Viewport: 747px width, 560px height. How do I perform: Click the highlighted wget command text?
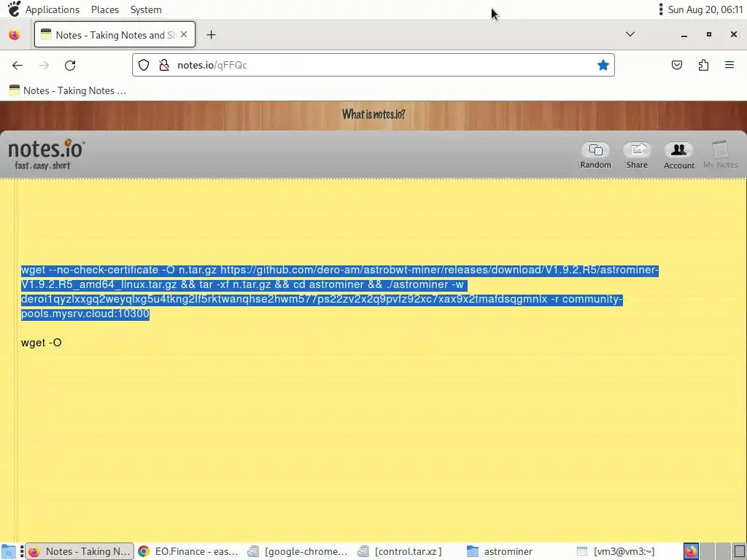[339, 292]
